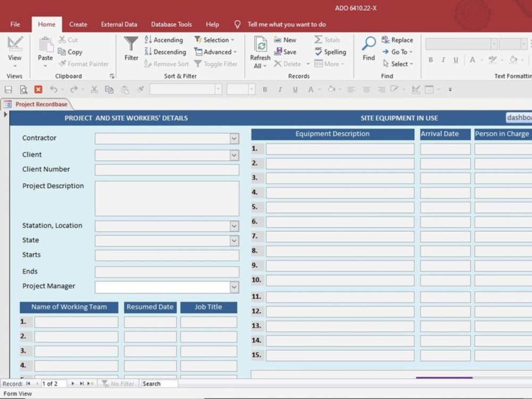The width and height of the screenshot is (532, 399).
Task: Switch to the External Data tab
Action: pos(119,24)
